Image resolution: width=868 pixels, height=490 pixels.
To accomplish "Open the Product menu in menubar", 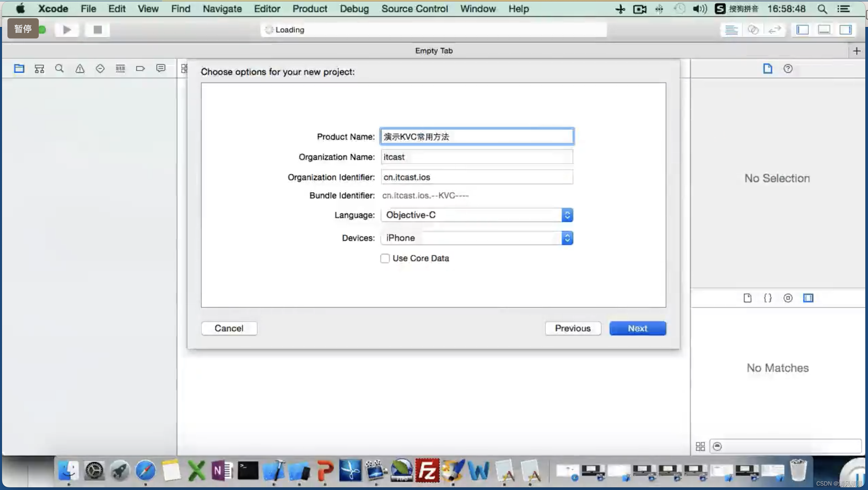I will 310,8.
